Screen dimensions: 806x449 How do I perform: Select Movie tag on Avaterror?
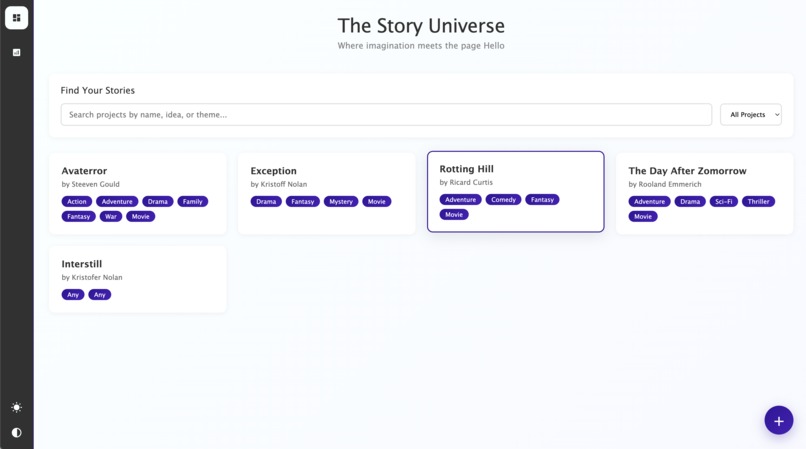pos(140,217)
